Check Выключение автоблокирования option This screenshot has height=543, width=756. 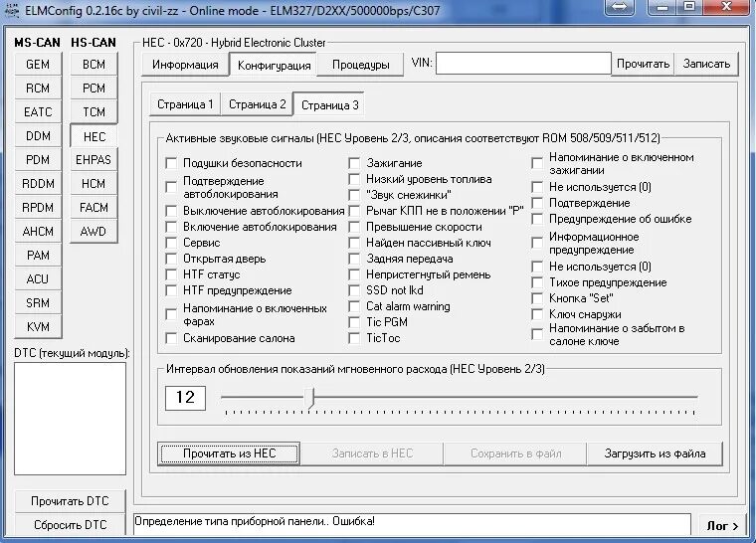171,211
